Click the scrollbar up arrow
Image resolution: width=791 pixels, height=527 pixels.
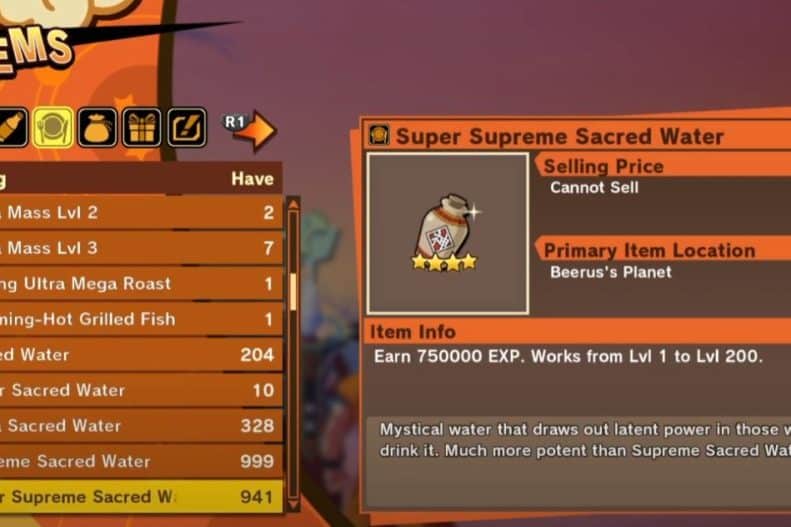[x=293, y=204]
